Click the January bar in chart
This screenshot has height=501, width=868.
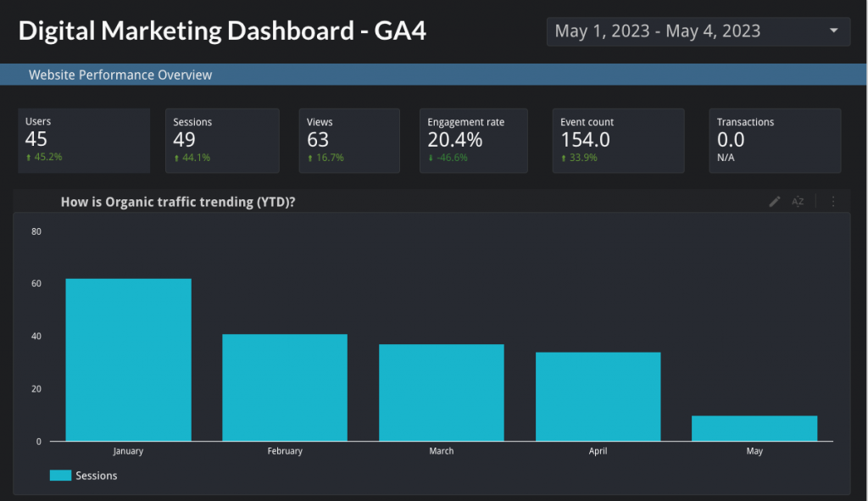click(x=128, y=360)
